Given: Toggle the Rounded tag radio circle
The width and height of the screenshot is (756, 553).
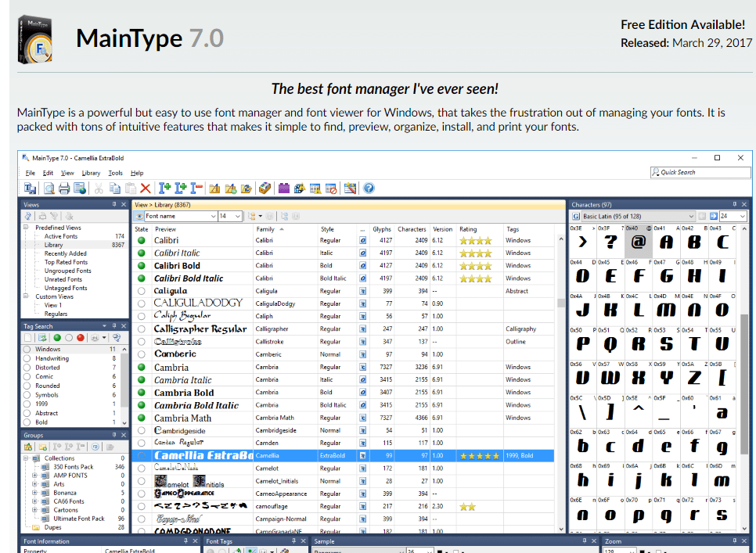Looking at the screenshot, I should tap(27, 386).
